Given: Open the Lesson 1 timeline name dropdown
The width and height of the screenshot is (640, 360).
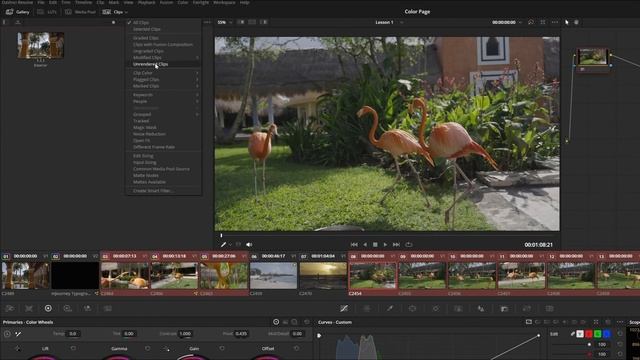Looking at the screenshot, I should pyautogui.click(x=402, y=22).
